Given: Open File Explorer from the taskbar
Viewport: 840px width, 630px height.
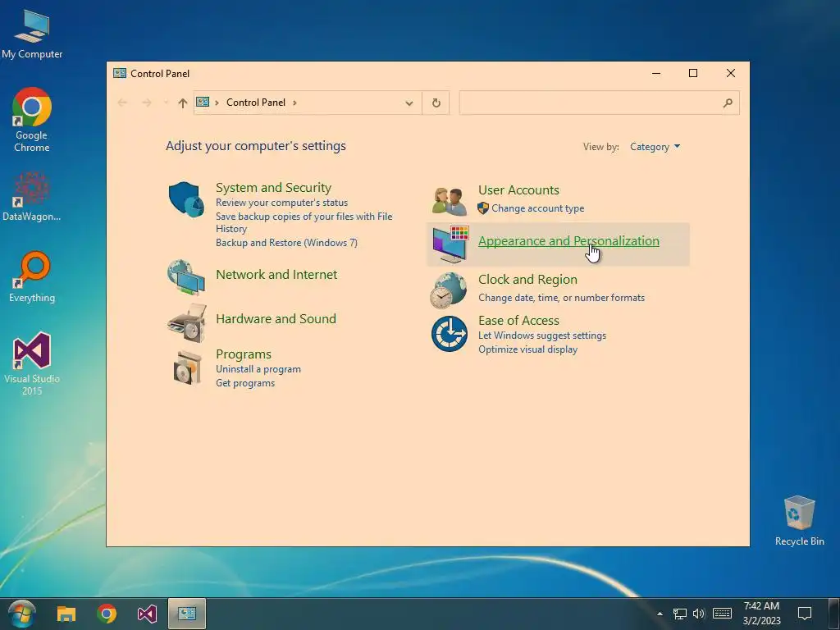Looking at the screenshot, I should click(x=66, y=614).
